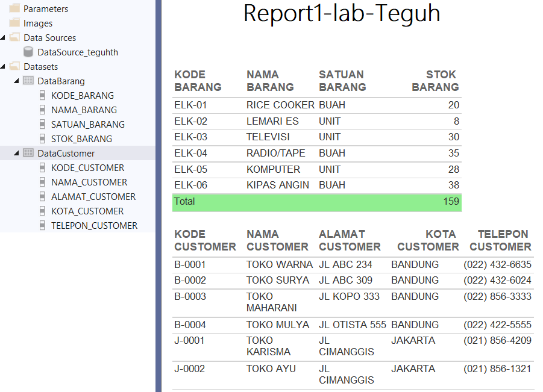Select the STOK_BARANG field name

[x=82, y=139]
